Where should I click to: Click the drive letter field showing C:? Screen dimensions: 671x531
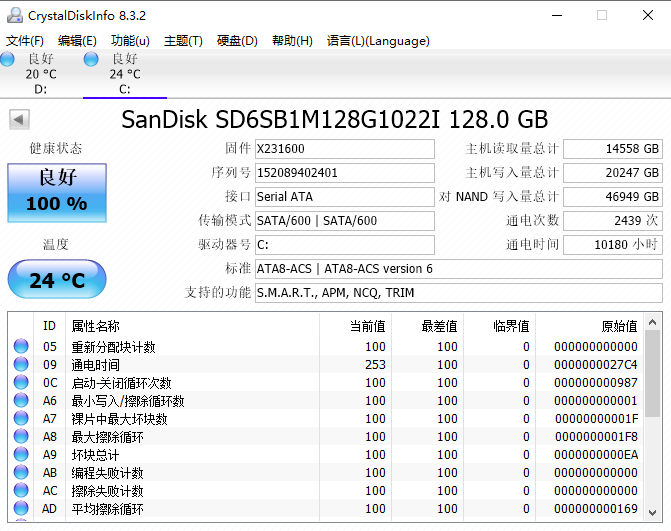coord(345,244)
